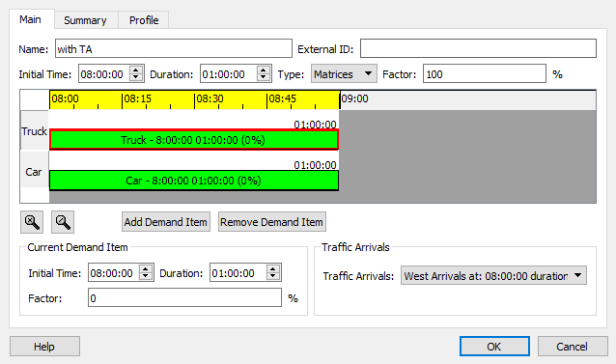The height and width of the screenshot is (364, 616).
Task: Click the zoom reset magnifier icon
Action: point(32,222)
